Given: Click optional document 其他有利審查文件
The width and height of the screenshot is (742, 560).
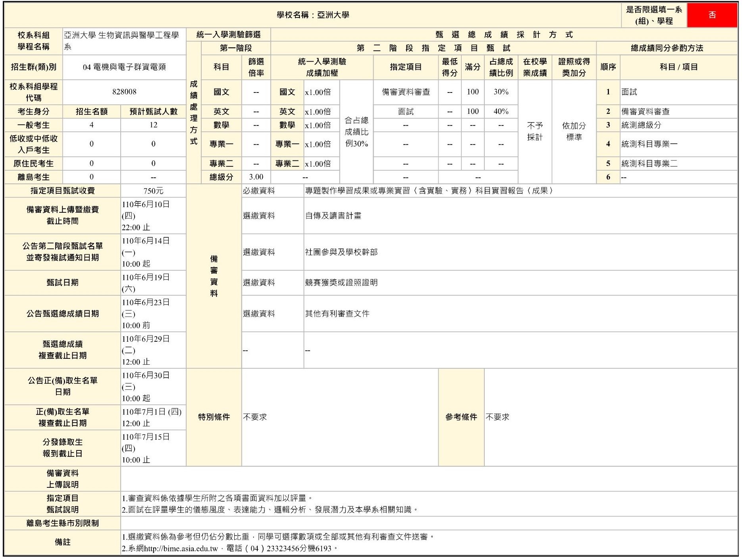Looking at the screenshot, I should [337, 314].
